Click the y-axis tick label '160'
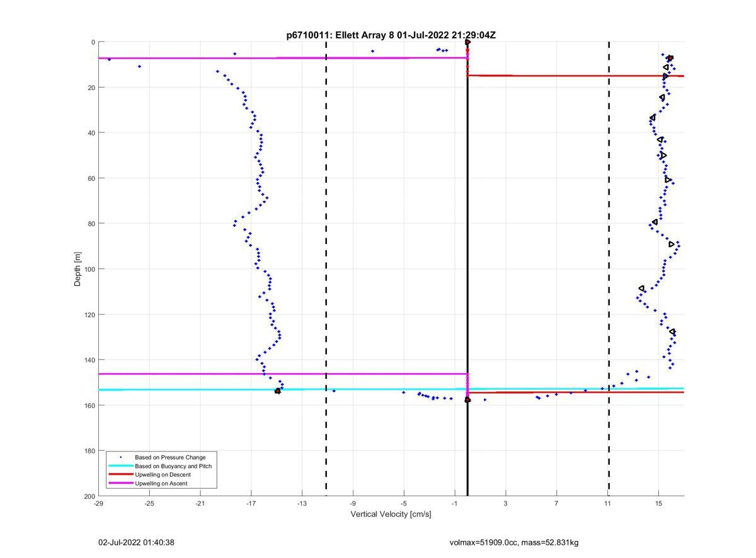Screen dimensions: 756x558 [89, 405]
